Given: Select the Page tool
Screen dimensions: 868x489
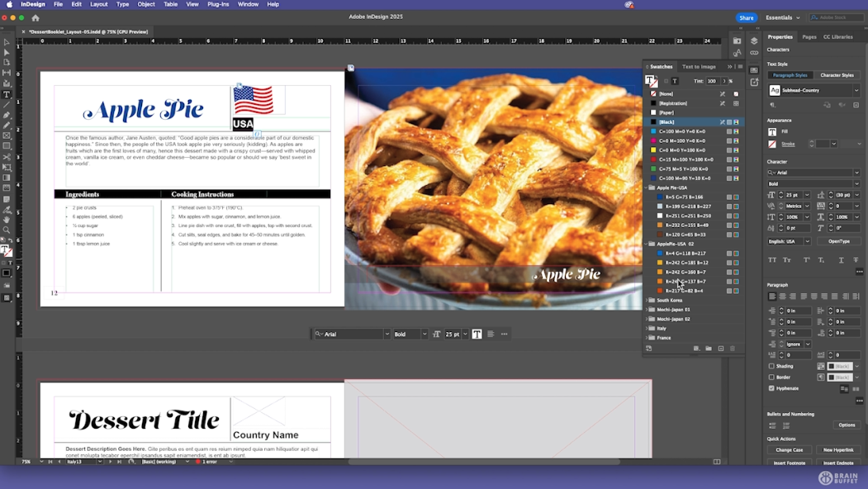Looking at the screenshot, I should tap(7, 63).
